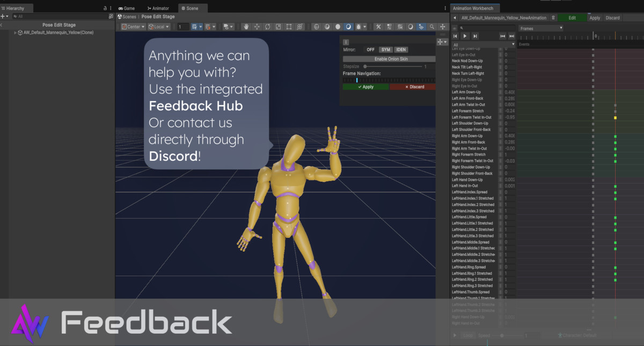Jump to first frame in Workbench
Screen dimensions: 644x346
coord(456,36)
